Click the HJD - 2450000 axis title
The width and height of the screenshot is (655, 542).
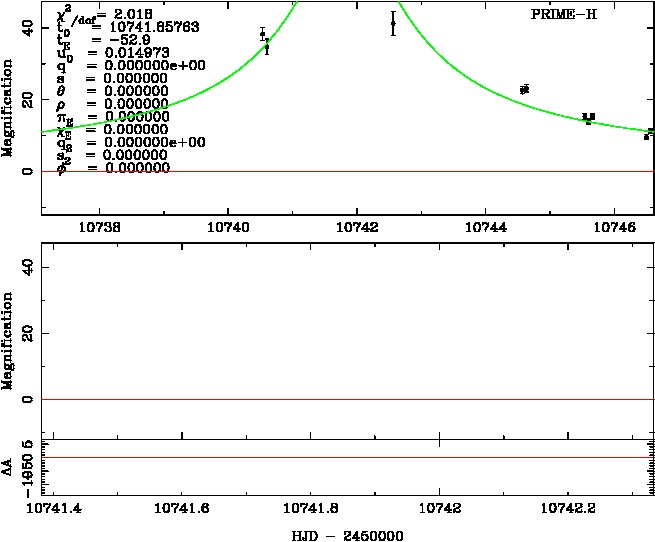347,535
